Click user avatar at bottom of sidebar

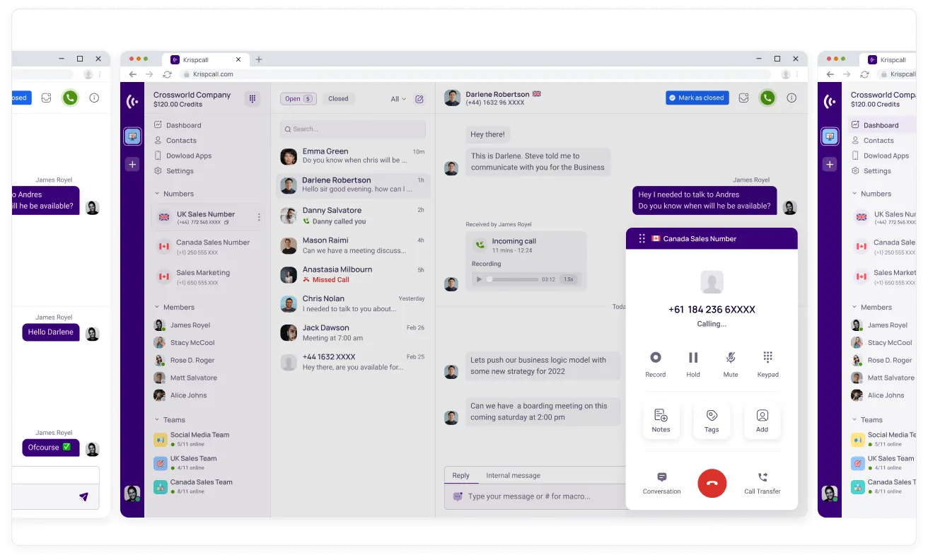[132, 494]
